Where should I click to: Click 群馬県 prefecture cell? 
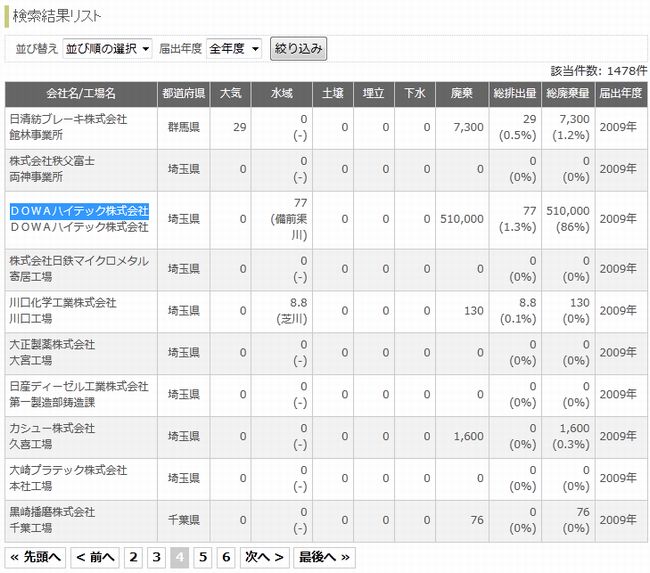coord(184,127)
